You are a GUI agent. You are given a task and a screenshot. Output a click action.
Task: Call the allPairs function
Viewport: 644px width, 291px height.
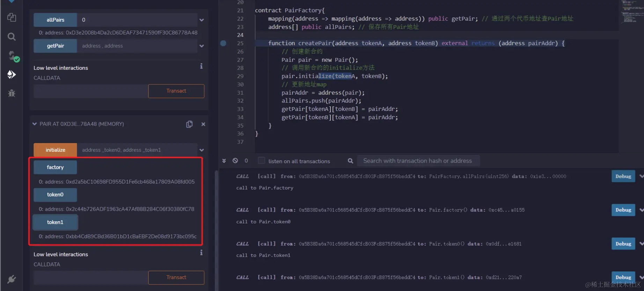[x=55, y=20]
